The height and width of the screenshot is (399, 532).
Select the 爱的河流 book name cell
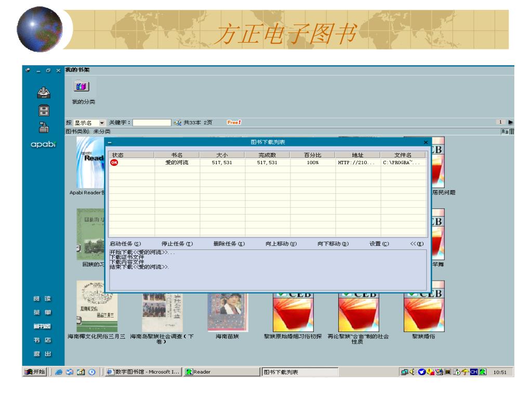tap(177, 163)
